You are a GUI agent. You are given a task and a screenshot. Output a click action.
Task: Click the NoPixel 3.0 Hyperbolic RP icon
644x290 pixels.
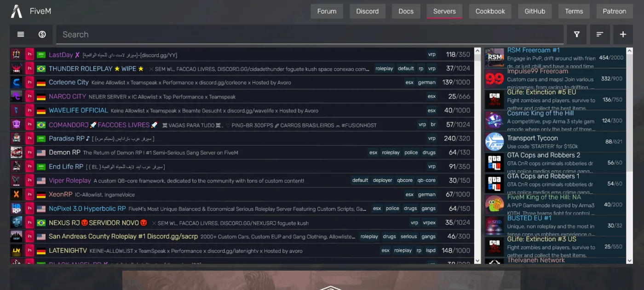(16, 209)
